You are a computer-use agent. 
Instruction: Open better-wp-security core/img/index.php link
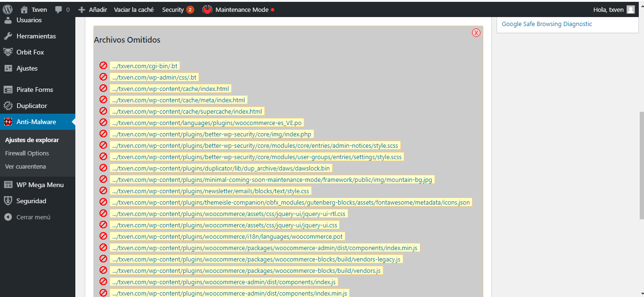tap(211, 134)
